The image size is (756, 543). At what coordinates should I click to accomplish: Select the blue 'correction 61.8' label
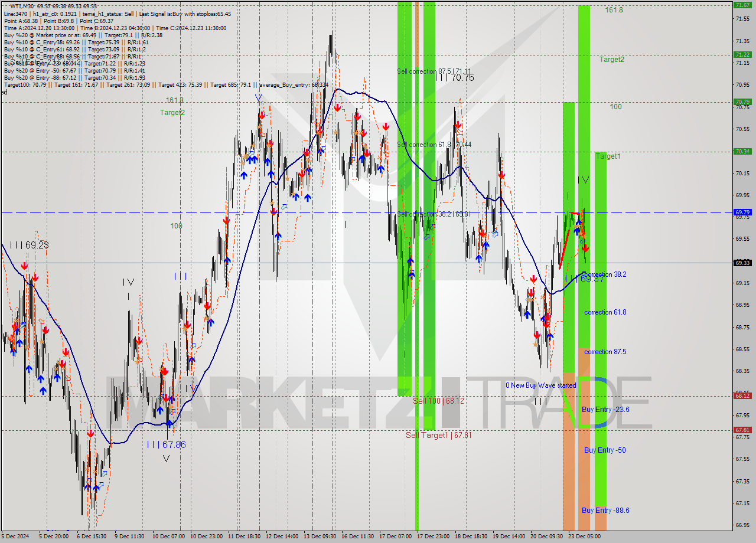[x=605, y=312]
